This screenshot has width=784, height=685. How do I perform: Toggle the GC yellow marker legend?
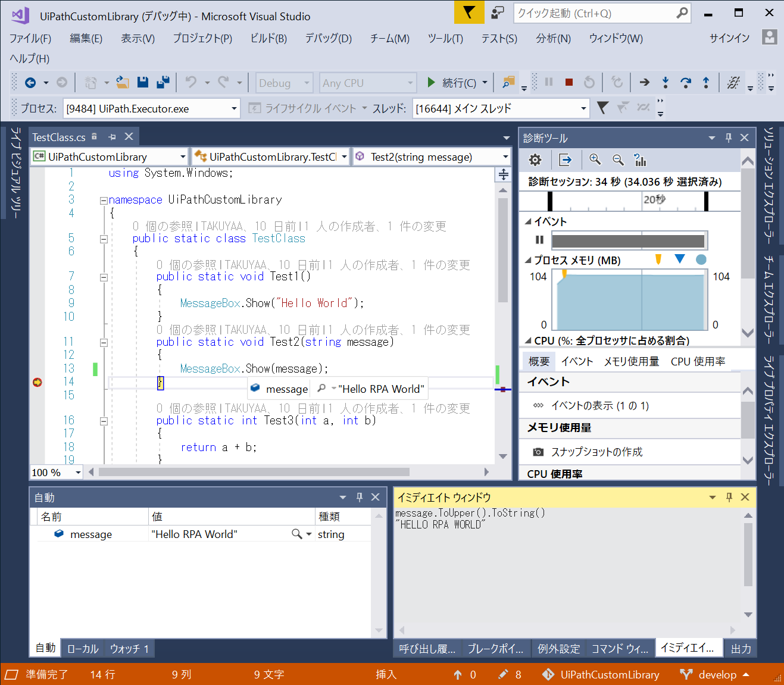(658, 259)
